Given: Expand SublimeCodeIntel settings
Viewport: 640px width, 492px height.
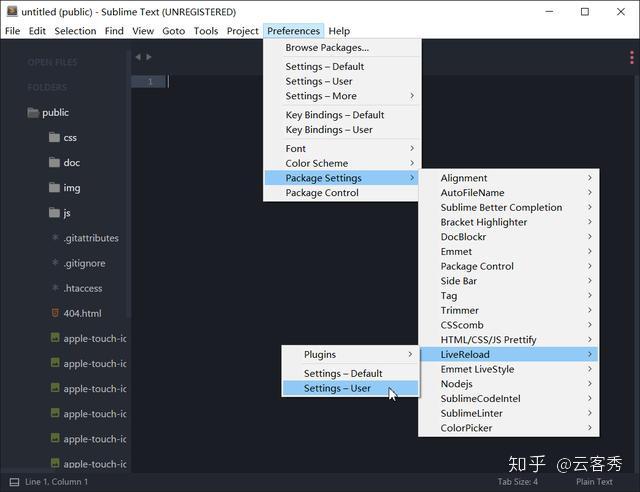Looking at the screenshot, I should pyautogui.click(x=509, y=398).
